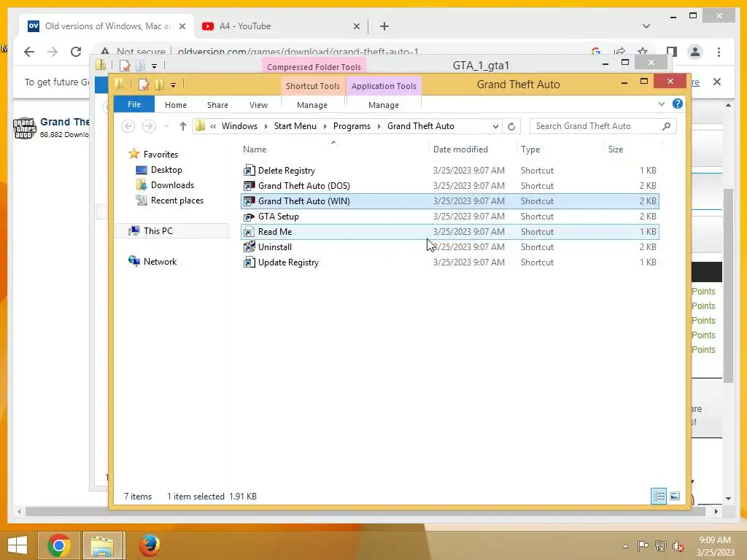
Task: Open the Start menu Windows logo
Action: coord(18,545)
